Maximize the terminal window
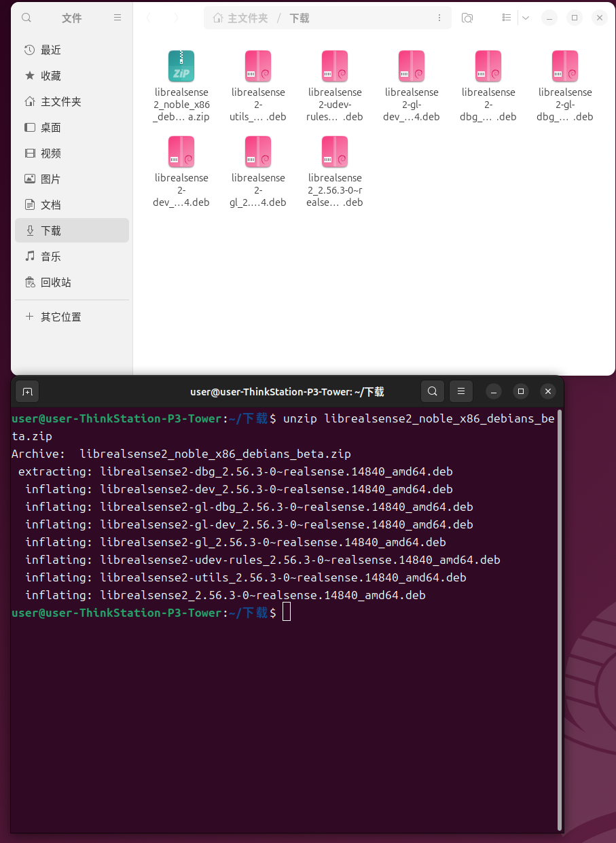The height and width of the screenshot is (843, 616). click(521, 391)
